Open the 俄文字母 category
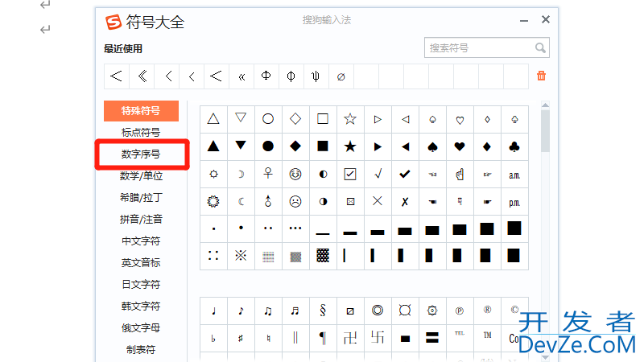This screenshot has width=644, height=362. coord(141,328)
